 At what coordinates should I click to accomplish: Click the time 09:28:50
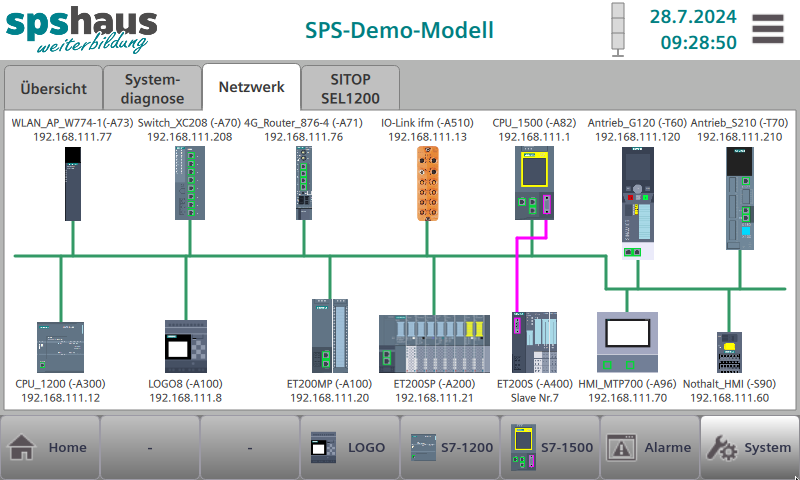point(698,42)
